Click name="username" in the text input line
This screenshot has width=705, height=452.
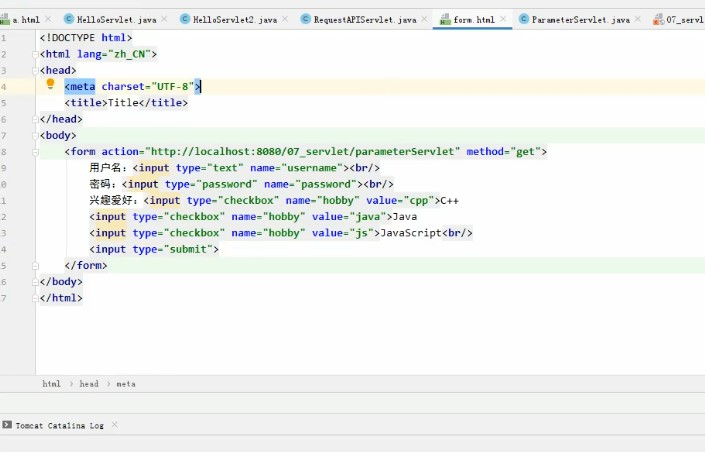(x=296, y=168)
